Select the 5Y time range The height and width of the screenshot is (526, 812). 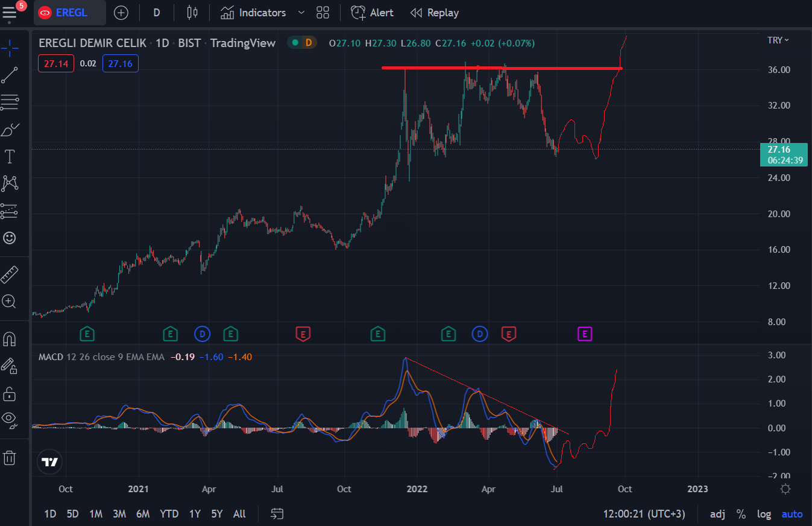[217, 514]
